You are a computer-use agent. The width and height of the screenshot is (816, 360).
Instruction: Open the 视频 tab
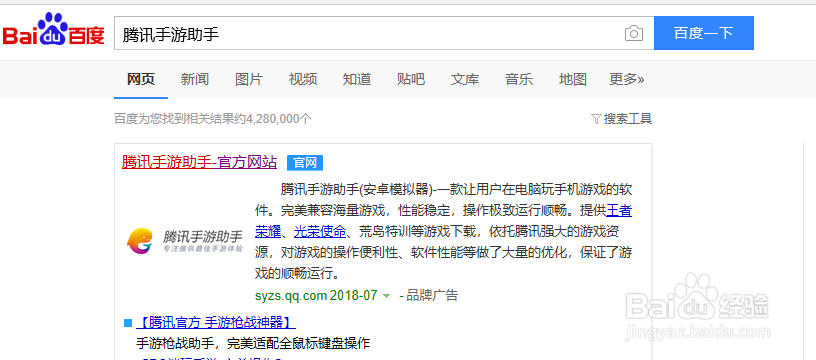[x=303, y=79]
